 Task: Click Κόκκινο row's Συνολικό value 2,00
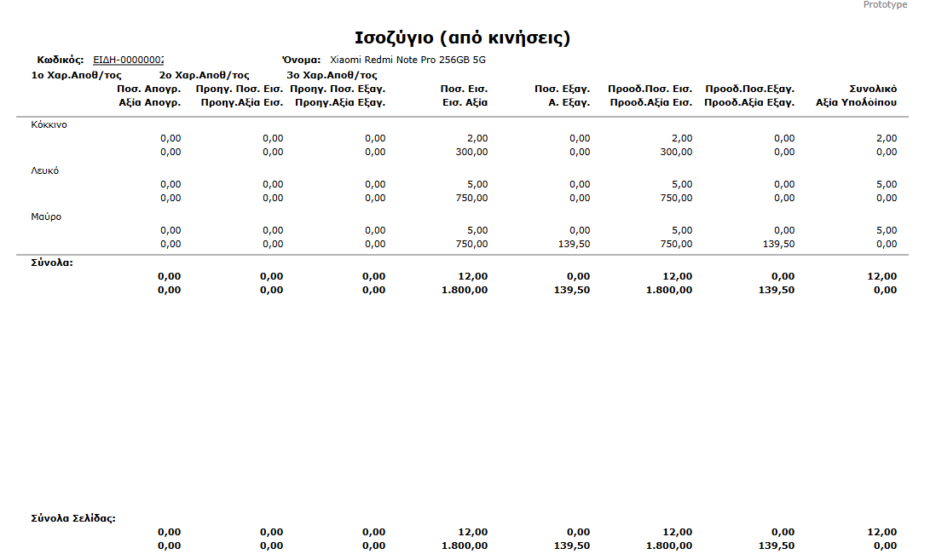click(x=887, y=138)
